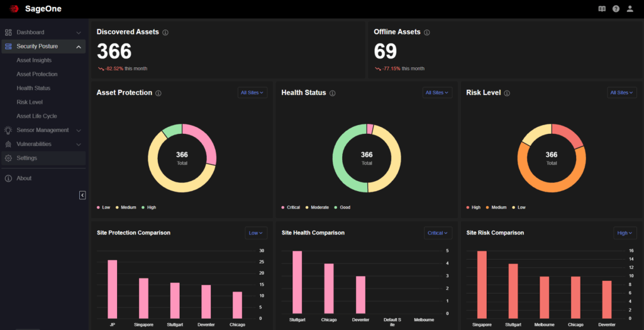The height and width of the screenshot is (330, 644).
Task: Click the JP bar in Site Protection Comparison
Action: coord(112,289)
